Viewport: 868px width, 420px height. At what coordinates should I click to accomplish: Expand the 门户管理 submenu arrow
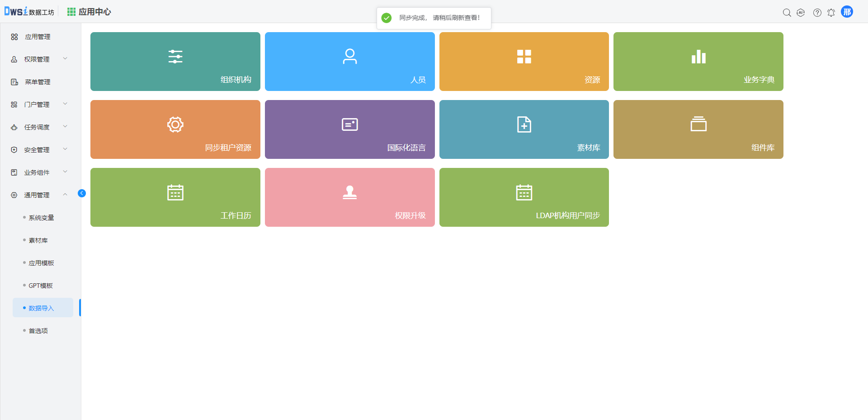click(x=65, y=104)
